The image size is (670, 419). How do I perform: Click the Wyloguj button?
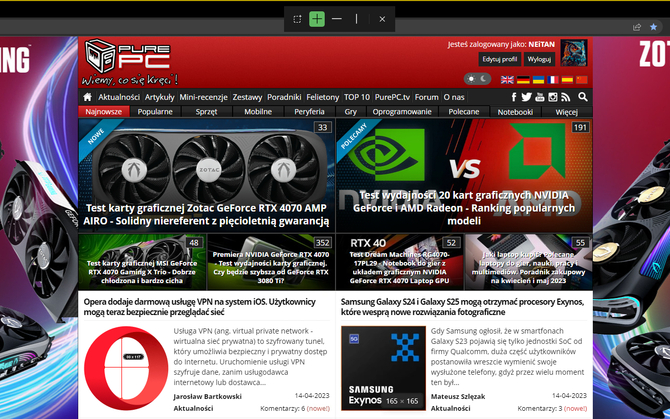[x=539, y=59]
